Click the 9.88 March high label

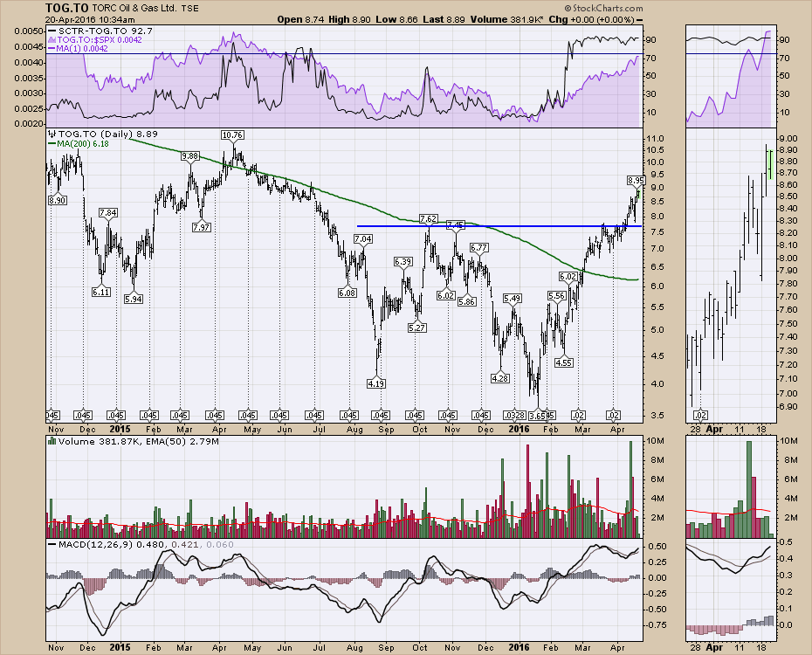click(x=189, y=155)
